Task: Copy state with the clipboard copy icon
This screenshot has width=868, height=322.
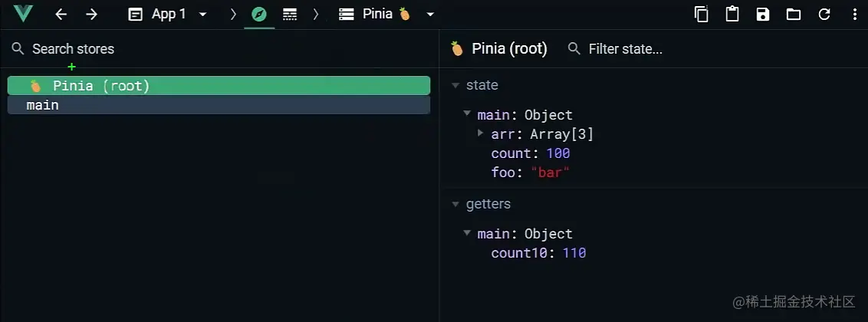Action: tap(701, 14)
